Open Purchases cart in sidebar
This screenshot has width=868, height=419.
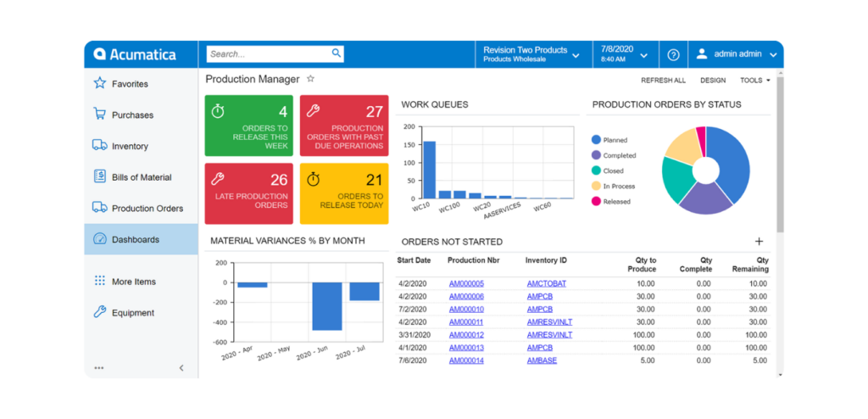click(100, 115)
